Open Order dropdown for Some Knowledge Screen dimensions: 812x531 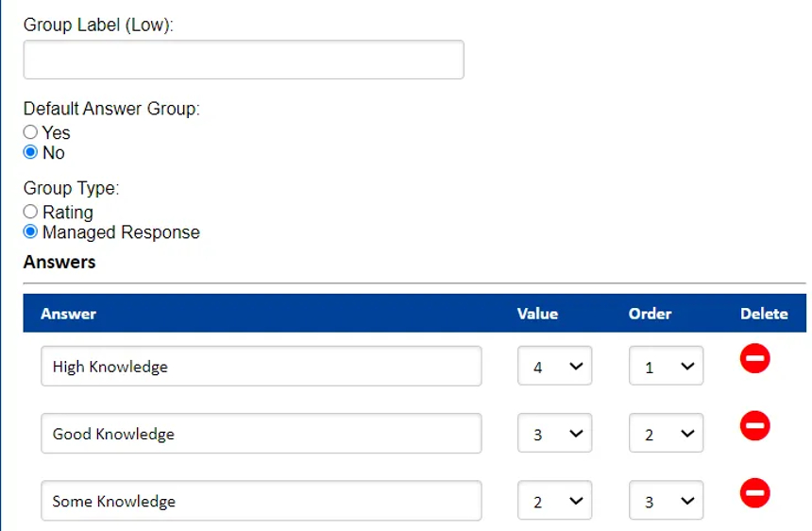(666, 501)
